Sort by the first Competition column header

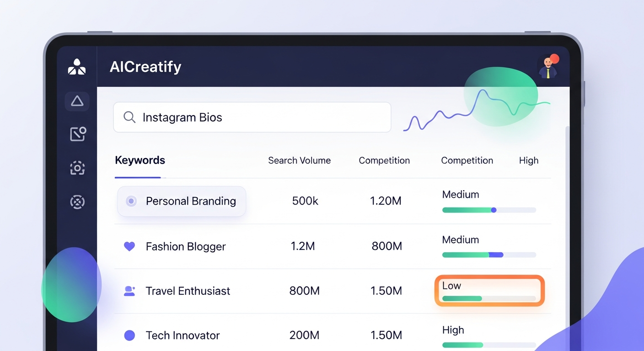384,160
